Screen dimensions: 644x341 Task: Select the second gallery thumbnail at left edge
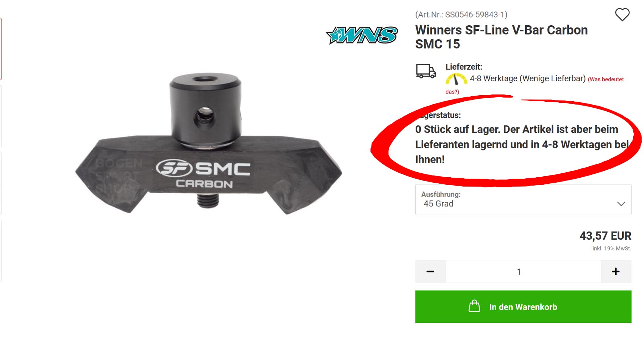pos(1,116)
